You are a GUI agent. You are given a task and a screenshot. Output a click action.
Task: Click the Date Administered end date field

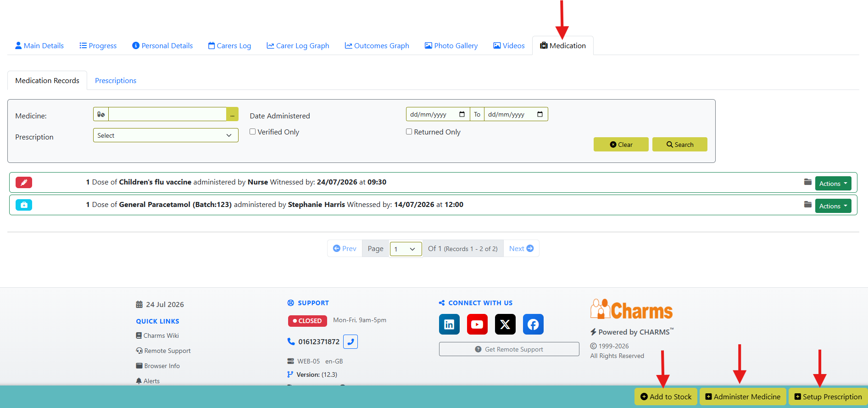pyautogui.click(x=516, y=114)
